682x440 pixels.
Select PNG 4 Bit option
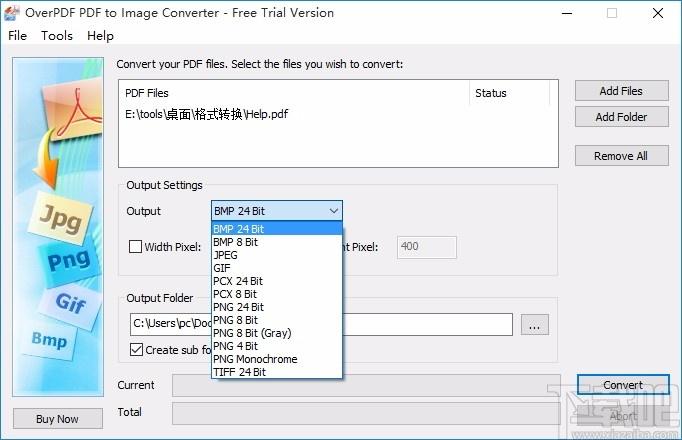click(277, 346)
